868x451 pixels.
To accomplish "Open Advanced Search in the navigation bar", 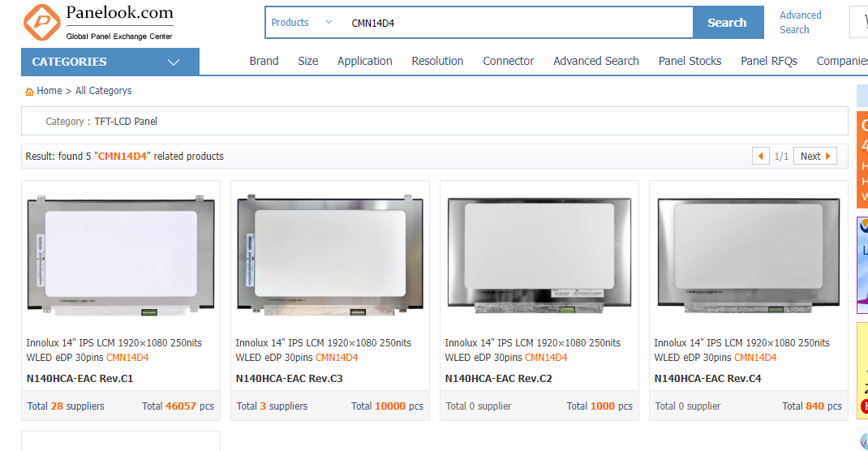I will (x=596, y=61).
